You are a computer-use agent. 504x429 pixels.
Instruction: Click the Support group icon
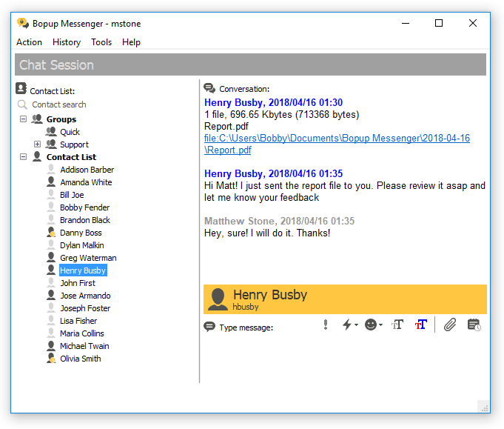pos(51,144)
